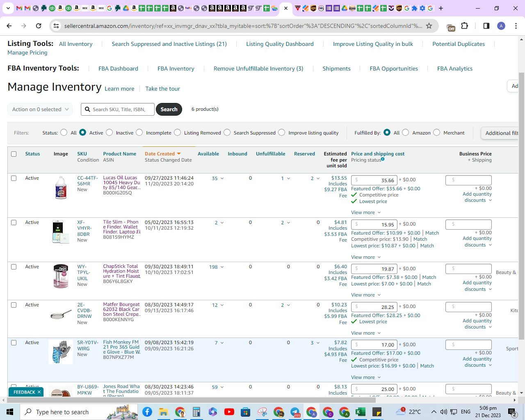Open the All Inventory listing tool
525x420 pixels.
(x=76, y=44)
